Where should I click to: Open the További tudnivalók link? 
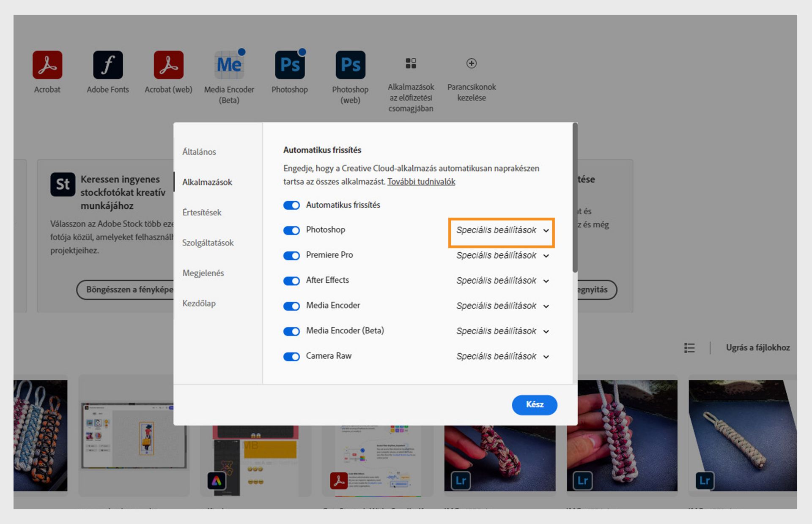[421, 182]
